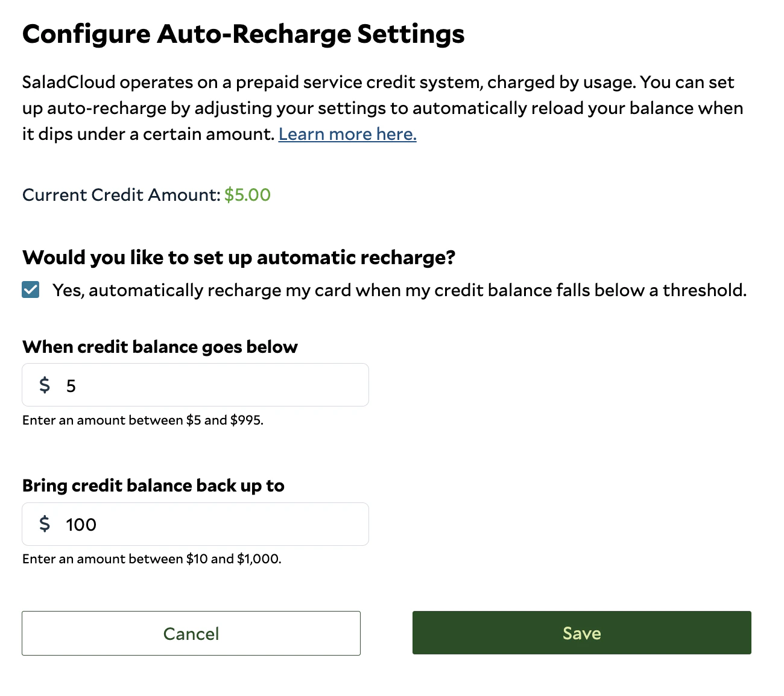Click the value 5 in the threshold field
Image resolution: width=784 pixels, height=696 pixels.
(71, 386)
